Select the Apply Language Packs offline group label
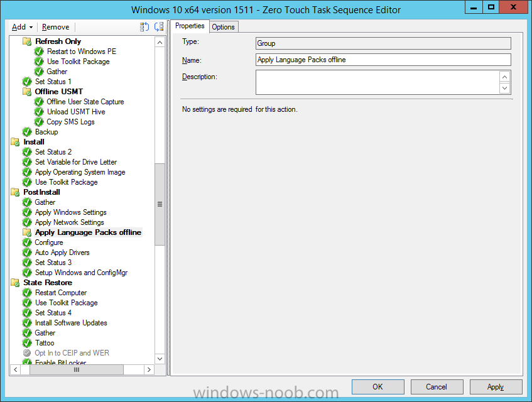532x402 pixels. point(88,232)
